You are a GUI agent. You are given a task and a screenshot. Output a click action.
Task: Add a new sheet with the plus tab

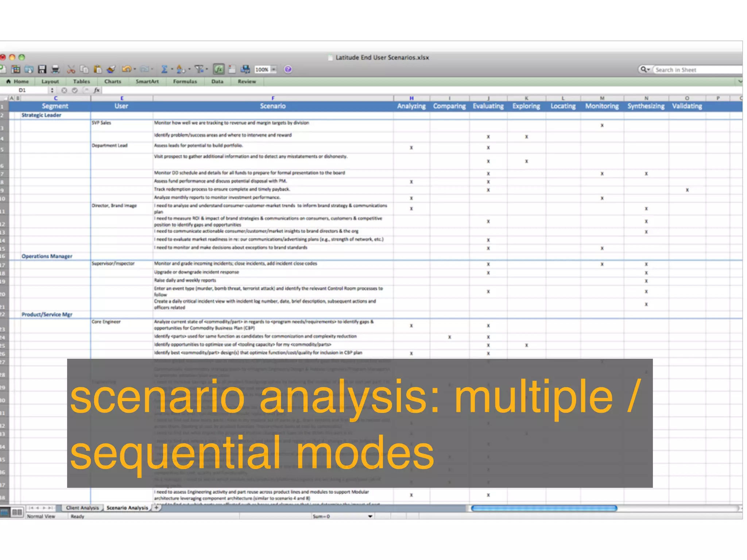[x=156, y=507]
